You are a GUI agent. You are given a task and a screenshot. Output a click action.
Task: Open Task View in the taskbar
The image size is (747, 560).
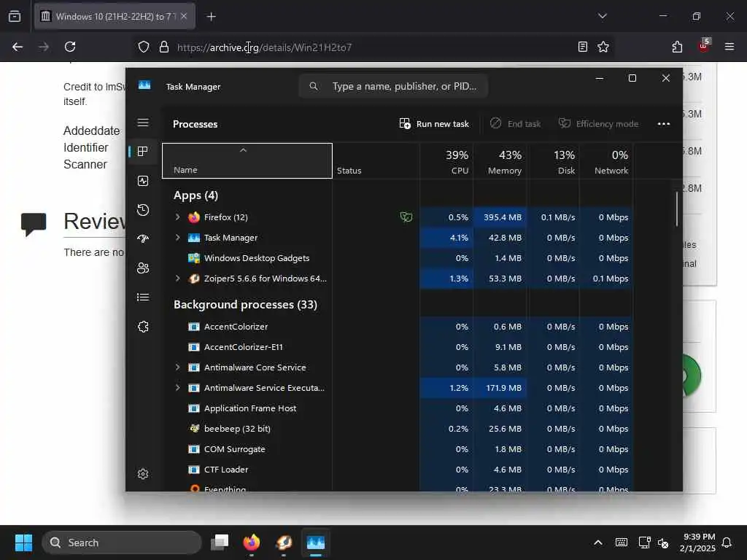tap(220, 542)
